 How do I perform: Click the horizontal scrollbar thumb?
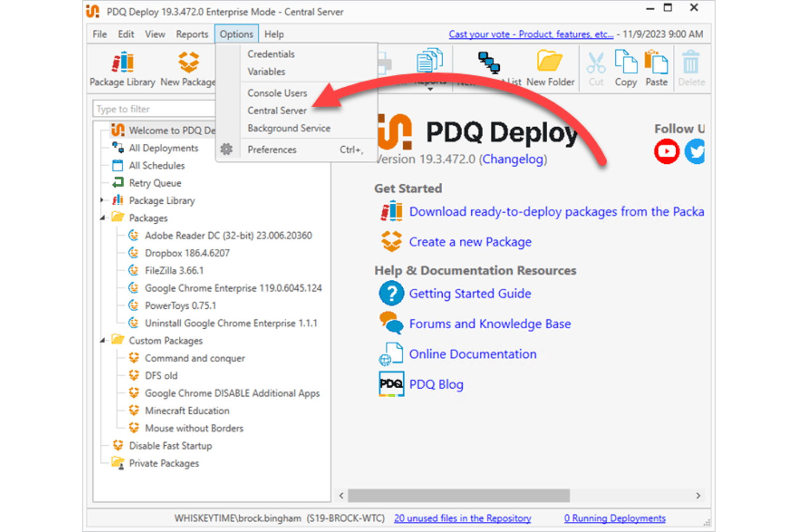459,495
